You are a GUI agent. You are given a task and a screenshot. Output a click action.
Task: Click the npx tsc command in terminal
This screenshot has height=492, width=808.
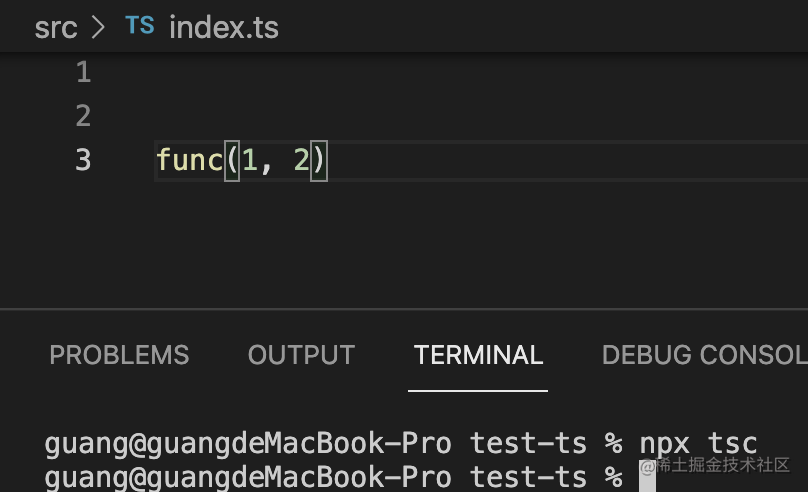coord(698,443)
